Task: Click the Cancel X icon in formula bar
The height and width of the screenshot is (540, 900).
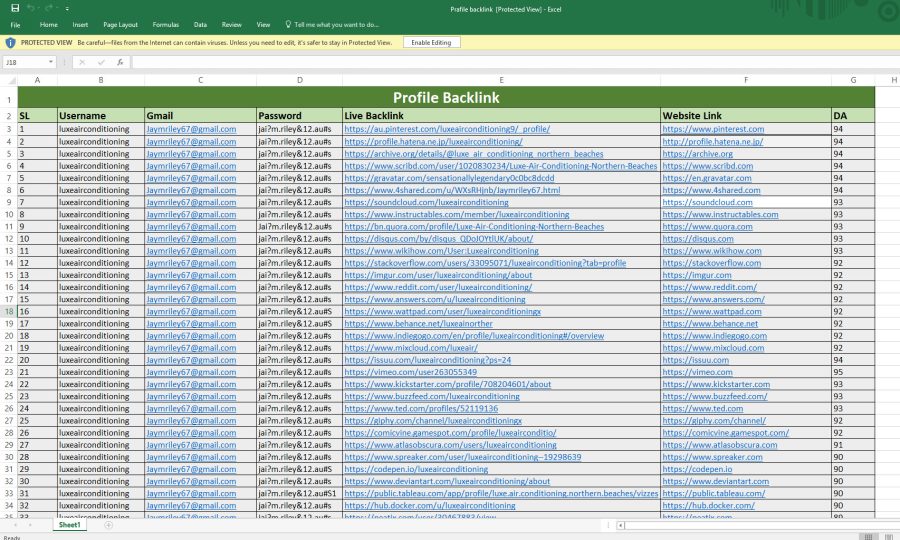Action: tap(82, 62)
